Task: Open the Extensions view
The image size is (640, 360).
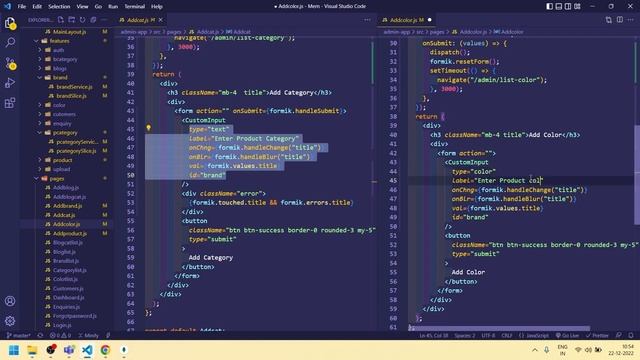Action: click(x=10, y=103)
